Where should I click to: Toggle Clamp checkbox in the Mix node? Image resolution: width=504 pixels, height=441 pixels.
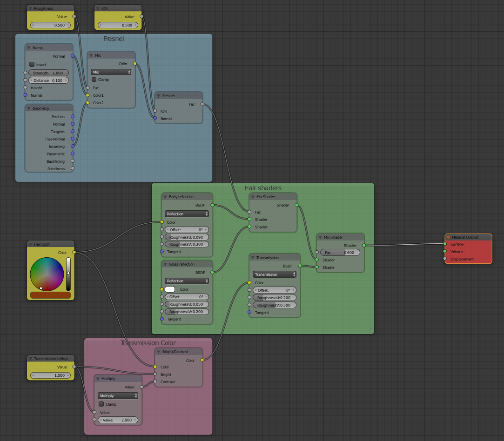[94, 80]
